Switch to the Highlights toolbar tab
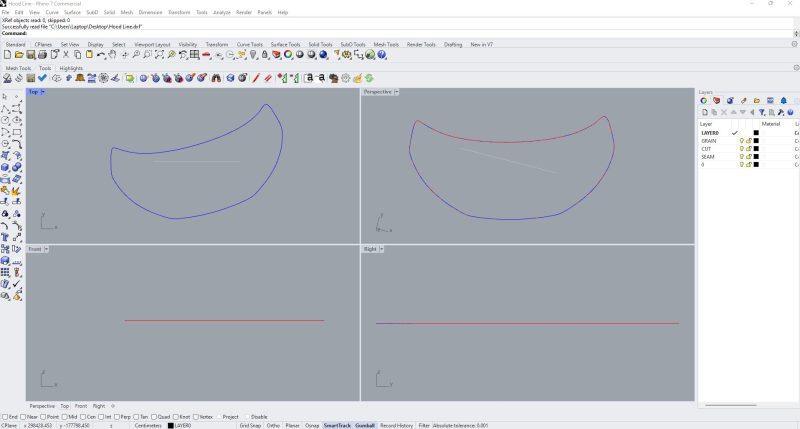 71,68
